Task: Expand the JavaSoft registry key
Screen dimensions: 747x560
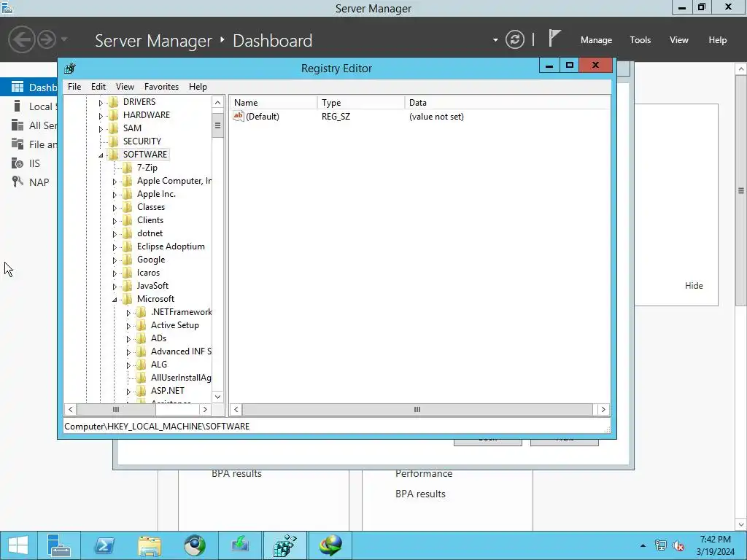Action: (115, 287)
